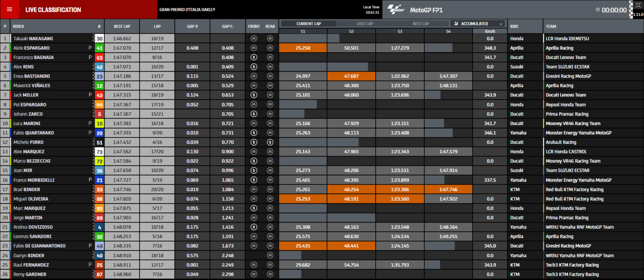Select rider Aleix ESPARGARO

[x=31, y=48]
